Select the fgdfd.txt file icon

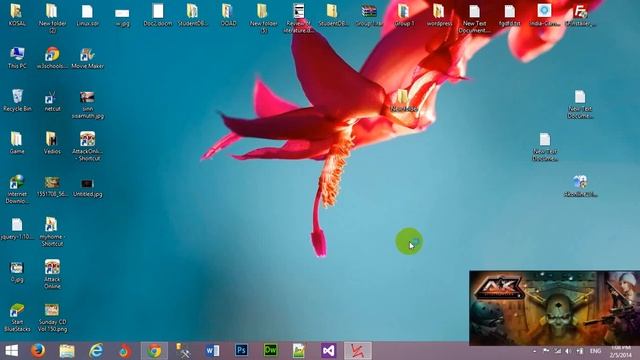[509, 16]
